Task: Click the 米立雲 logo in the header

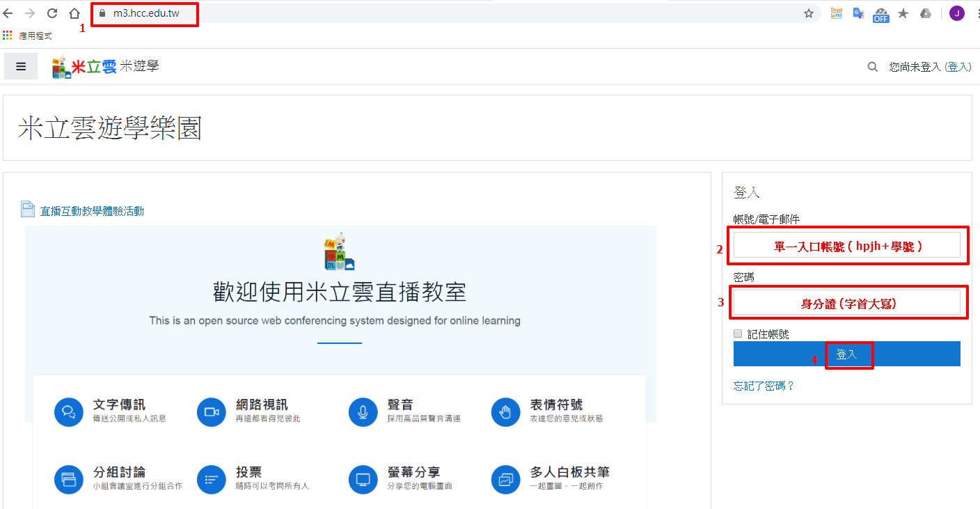Action: (x=84, y=66)
